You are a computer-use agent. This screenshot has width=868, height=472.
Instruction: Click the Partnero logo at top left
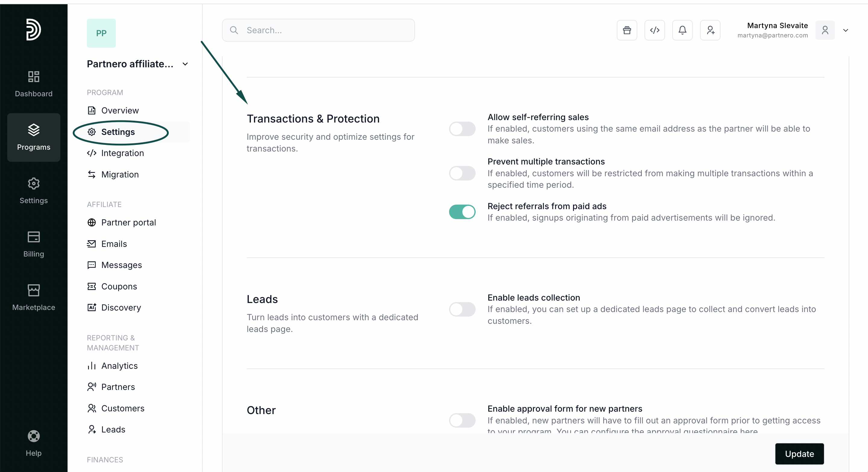[x=34, y=30]
